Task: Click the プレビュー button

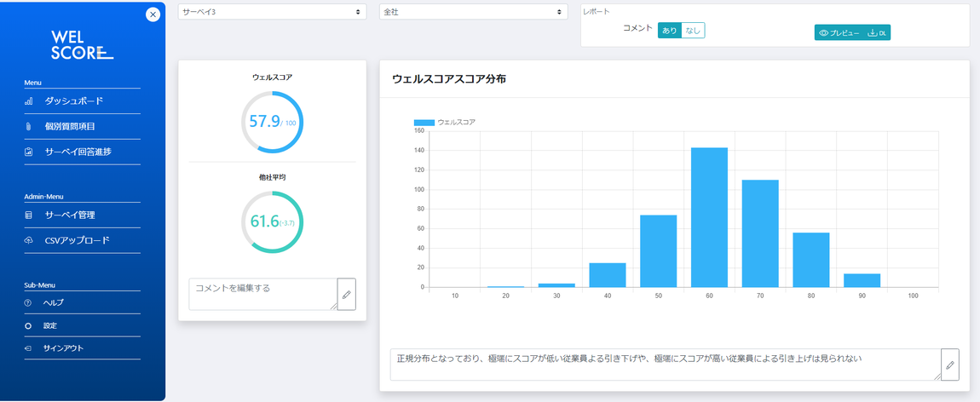Action: 839,33
